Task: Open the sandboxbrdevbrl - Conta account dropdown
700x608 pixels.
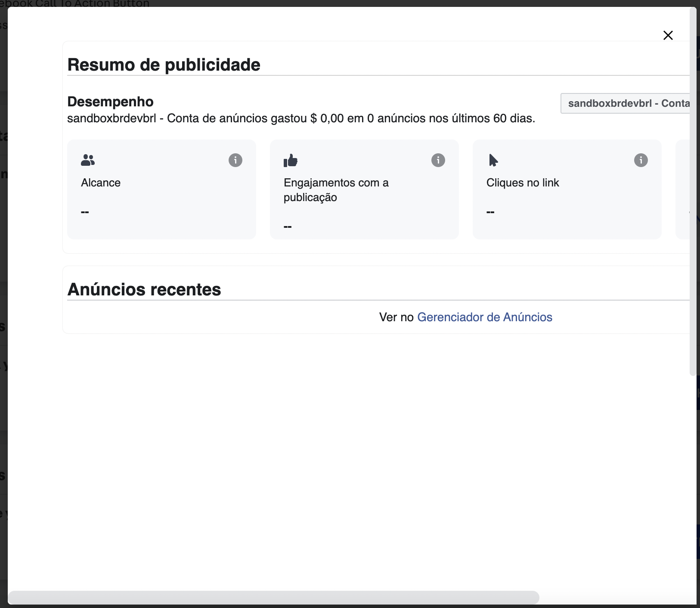Action: pyautogui.click(x=625, y=103)
